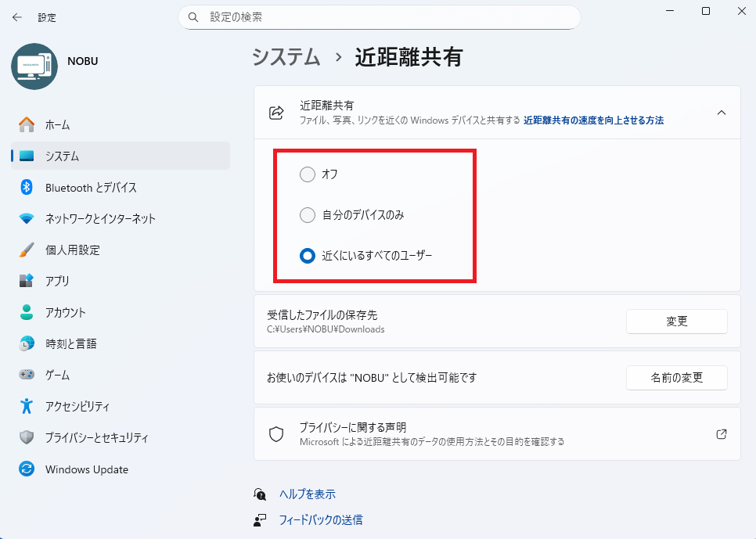Screen dimensions: 756x539
Task: Open ホーム from the navigation pane
Action: [x=56, y=124]
